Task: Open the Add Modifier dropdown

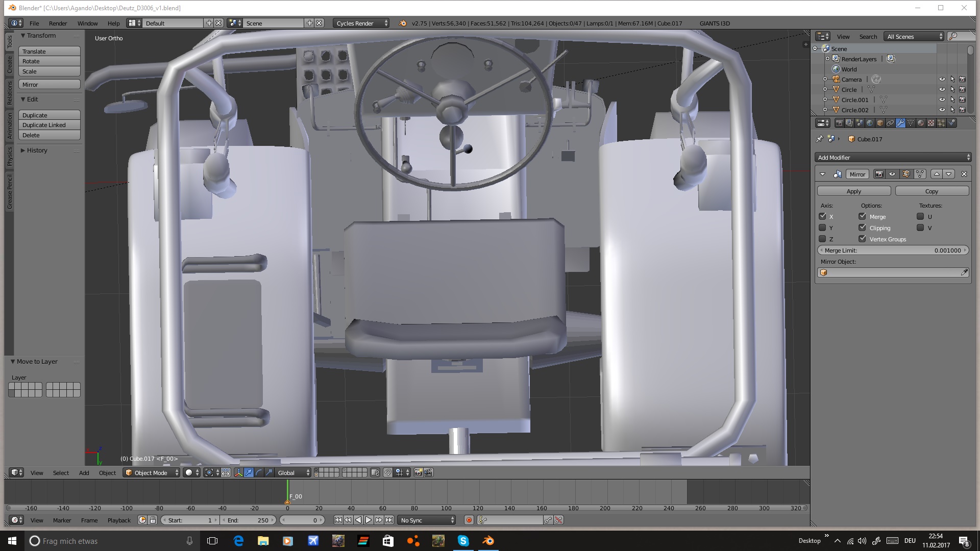Action: click(x=893, y=158)
